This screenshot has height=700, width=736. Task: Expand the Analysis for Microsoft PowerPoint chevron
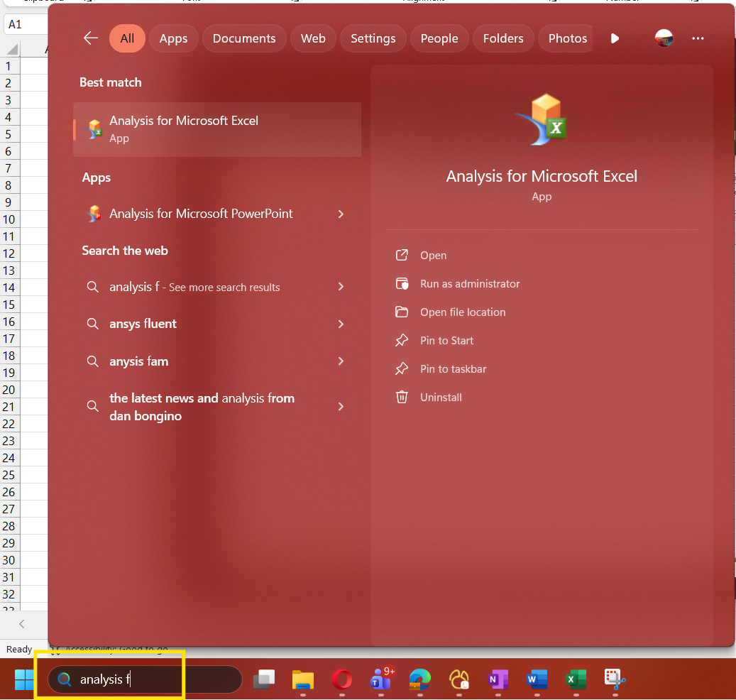(x=341, y=214)
